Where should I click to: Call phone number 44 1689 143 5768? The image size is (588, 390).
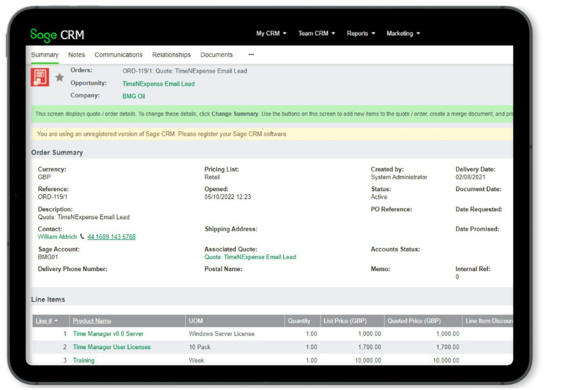pos(111,237)
